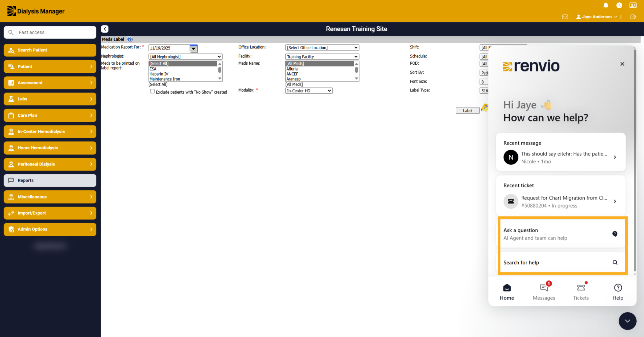Switch to Tickets tab in widget

[x=581, y=292]
